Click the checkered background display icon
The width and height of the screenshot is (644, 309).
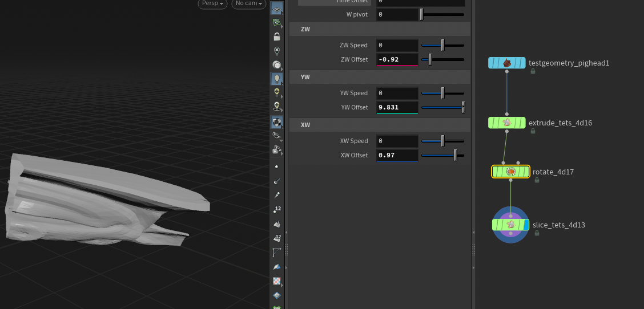[x=277, y=281]
